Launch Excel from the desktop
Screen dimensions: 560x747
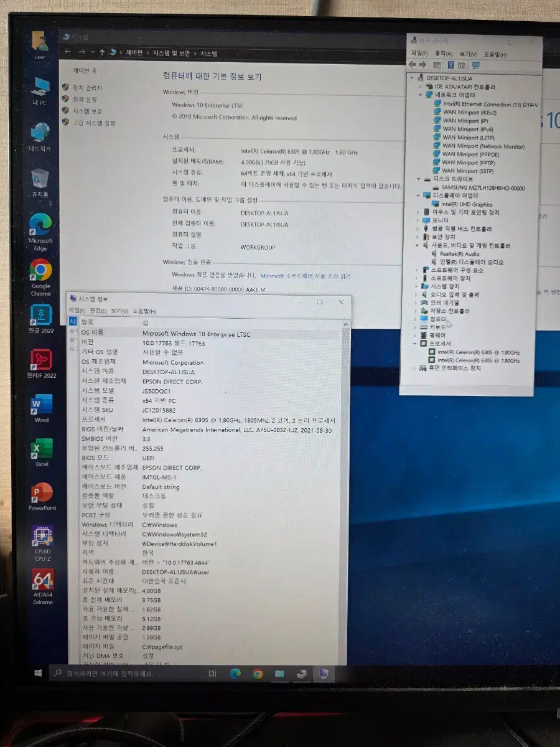click(42, 453)
